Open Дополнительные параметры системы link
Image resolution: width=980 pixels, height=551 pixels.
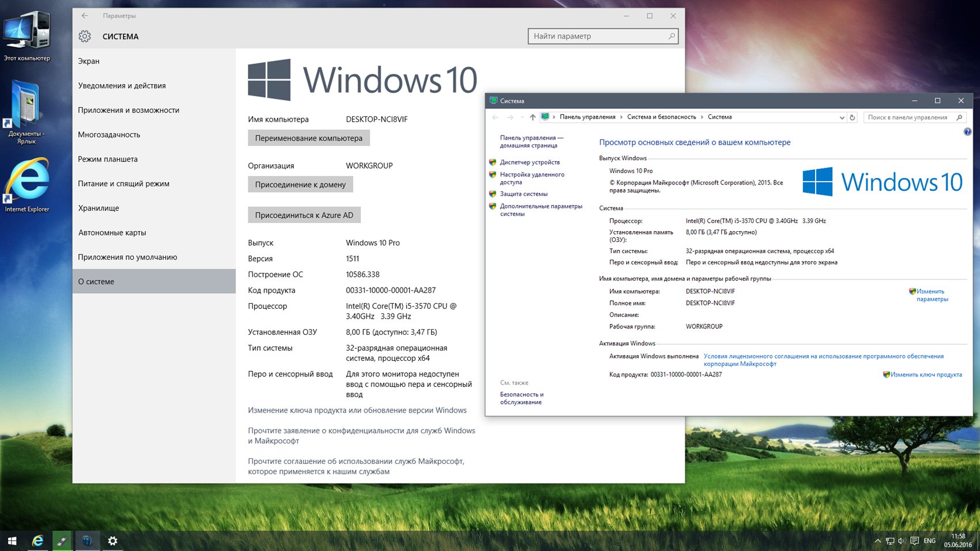(x=541, y=210)
